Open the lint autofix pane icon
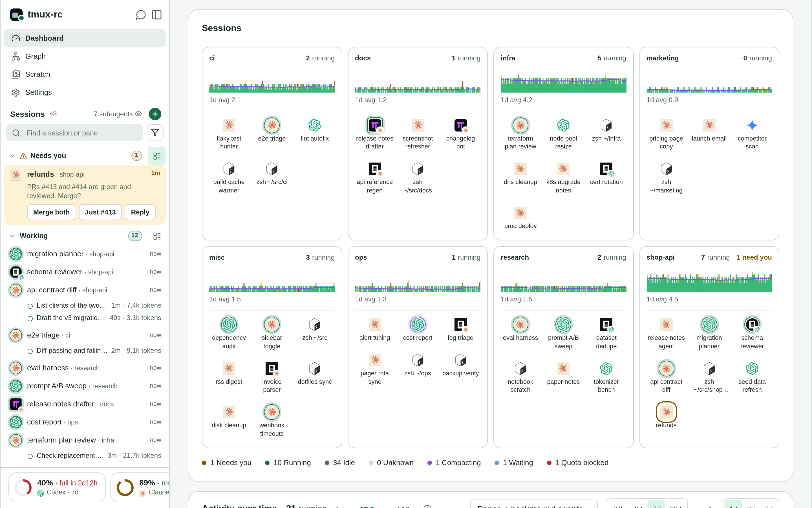The width and height of the screenshot is (812, 508). [315, 126]
